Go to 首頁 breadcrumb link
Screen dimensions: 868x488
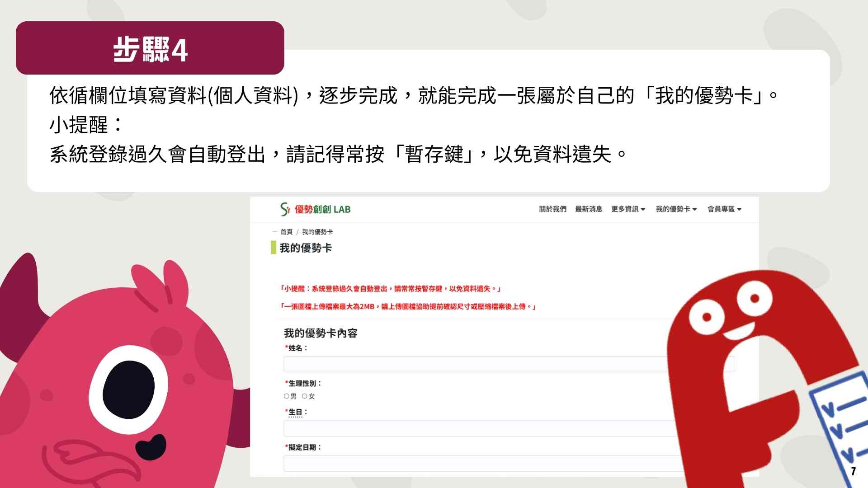(286, 232)
